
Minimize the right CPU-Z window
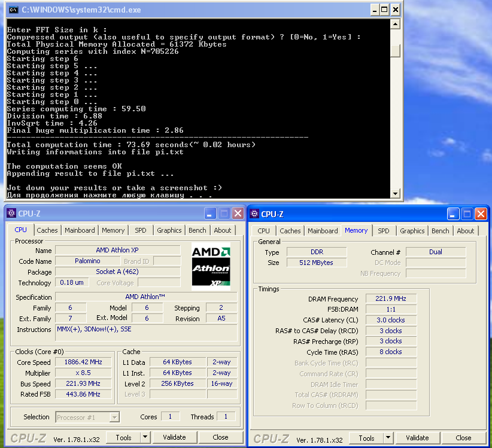[453, 214]
